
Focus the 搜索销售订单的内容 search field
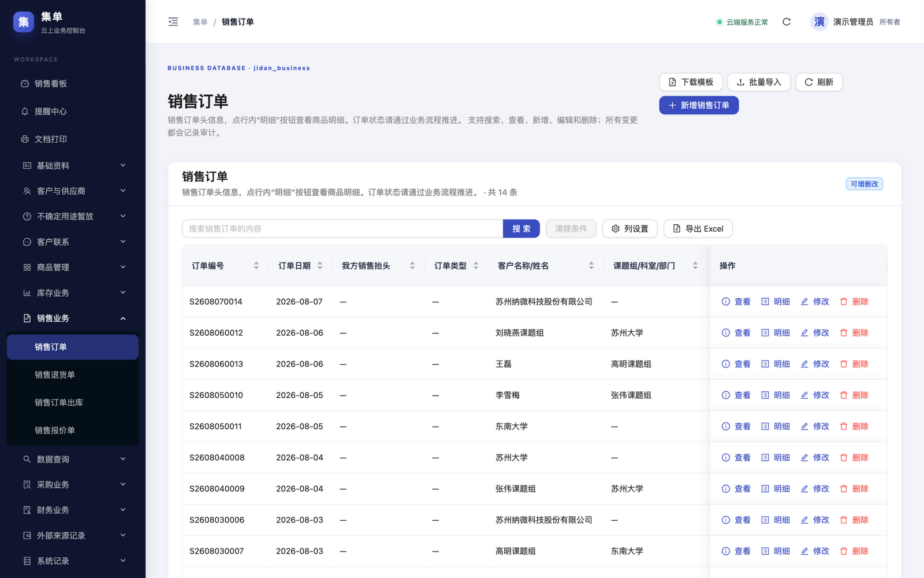342,229
